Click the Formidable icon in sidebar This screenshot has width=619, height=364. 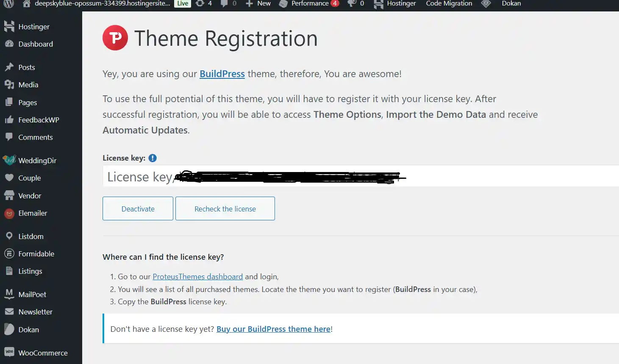pyautogui.click(x=9, y=253)
